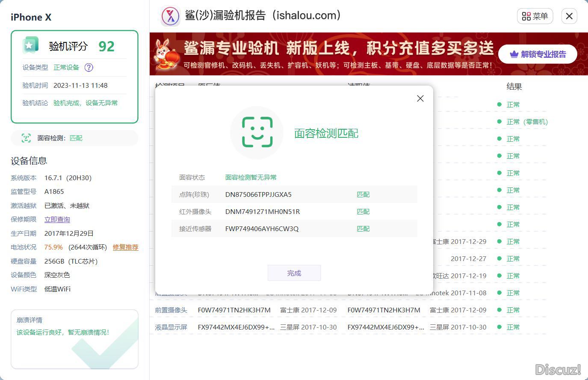588x380 pixels.
Task: Click 设备信息 section heading
Action: [x=29, y=161]
